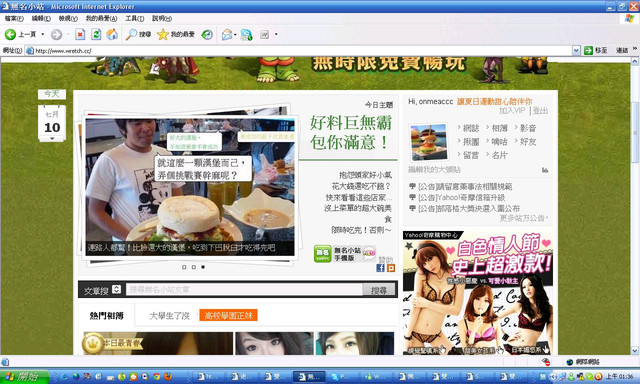Click the 無名小站 手機版 icon
Image resolution: width=640 pixels, height=384 pixels.
(345, 254)
